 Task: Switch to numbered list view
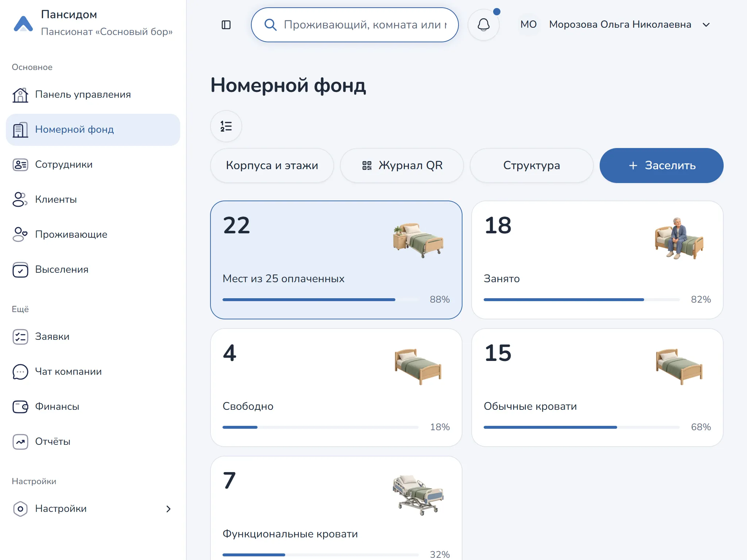[226, 126]
